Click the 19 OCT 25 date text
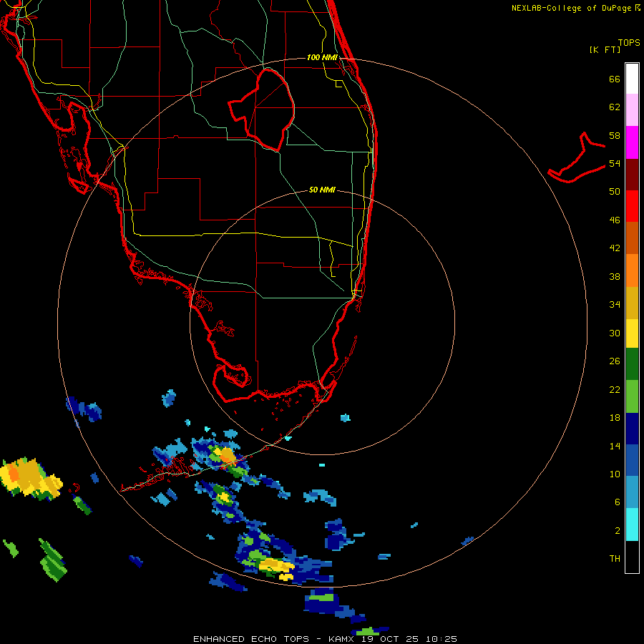This screenshot has width=644, height=644. point(390,639)
